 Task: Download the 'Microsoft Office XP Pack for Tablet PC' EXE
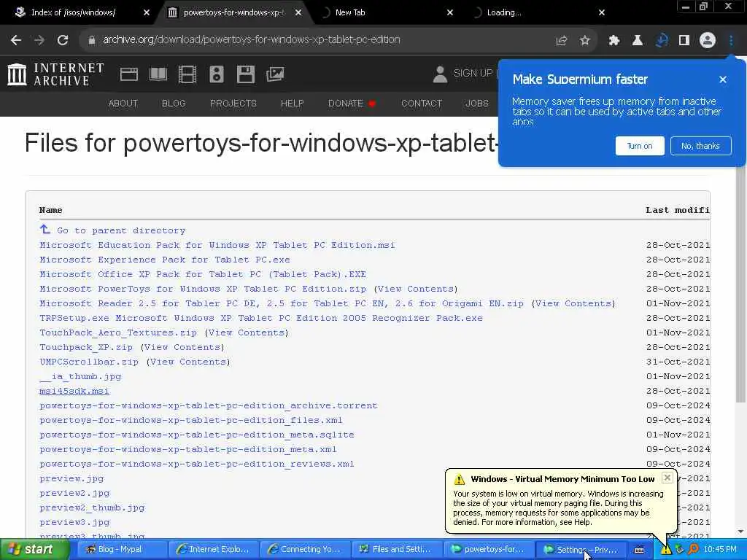[x=203, y=274]
